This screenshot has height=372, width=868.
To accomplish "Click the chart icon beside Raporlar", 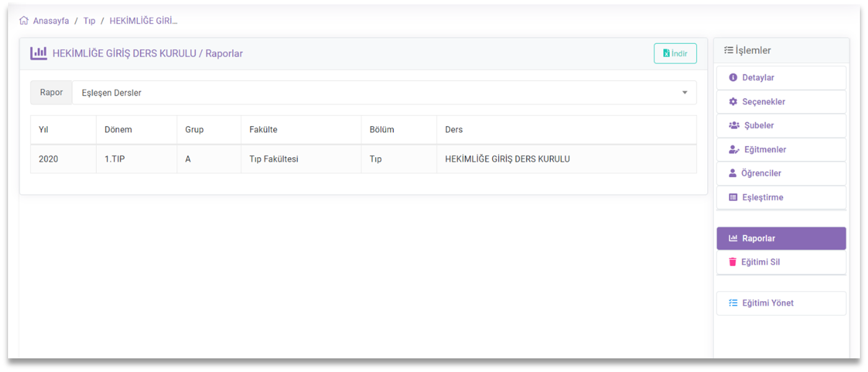I will point(732,238).
